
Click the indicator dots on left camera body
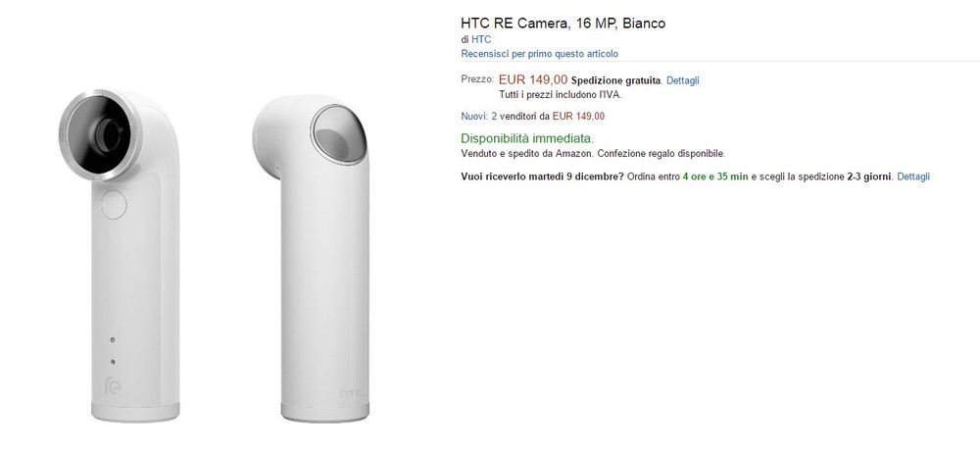pyautogui.click(x=113, y=351)
